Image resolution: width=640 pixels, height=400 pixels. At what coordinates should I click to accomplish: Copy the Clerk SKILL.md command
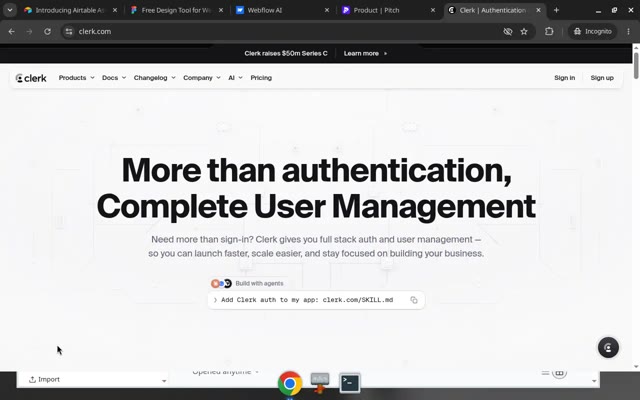(x=413, y=300)
